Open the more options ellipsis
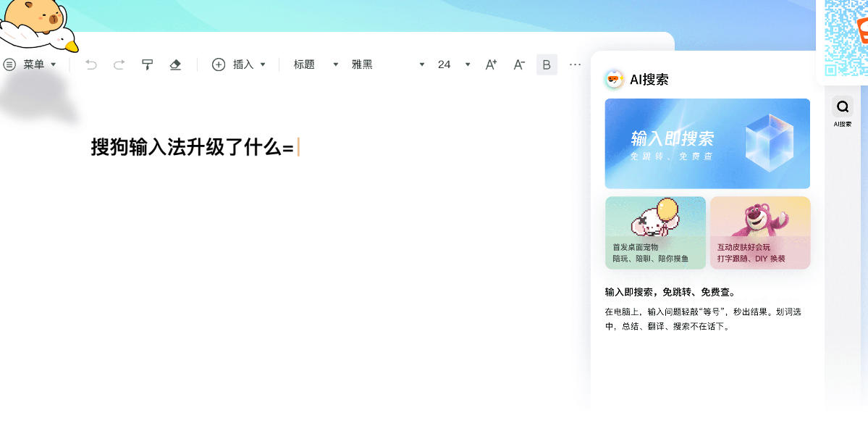 point(575,64)
